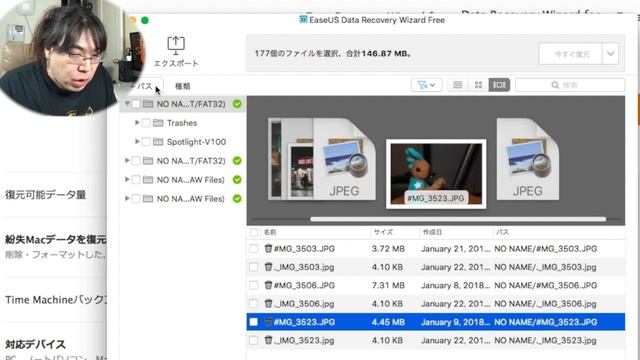Expand the Trashes folder

[x=137, y=123]
